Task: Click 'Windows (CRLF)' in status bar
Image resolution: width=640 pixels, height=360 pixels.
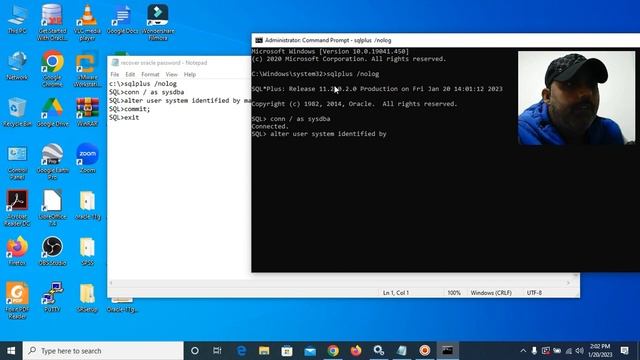Action: [x=491, y=293]
